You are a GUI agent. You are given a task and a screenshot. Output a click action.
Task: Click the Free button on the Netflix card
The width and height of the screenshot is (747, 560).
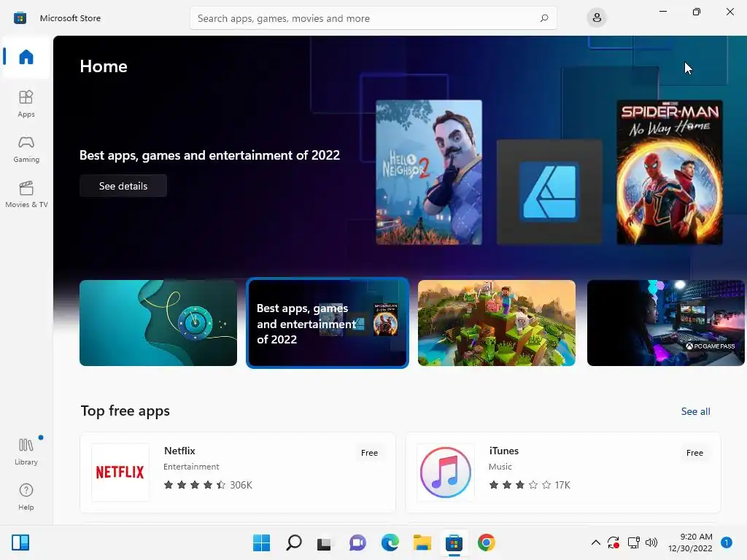click(369, 453)
